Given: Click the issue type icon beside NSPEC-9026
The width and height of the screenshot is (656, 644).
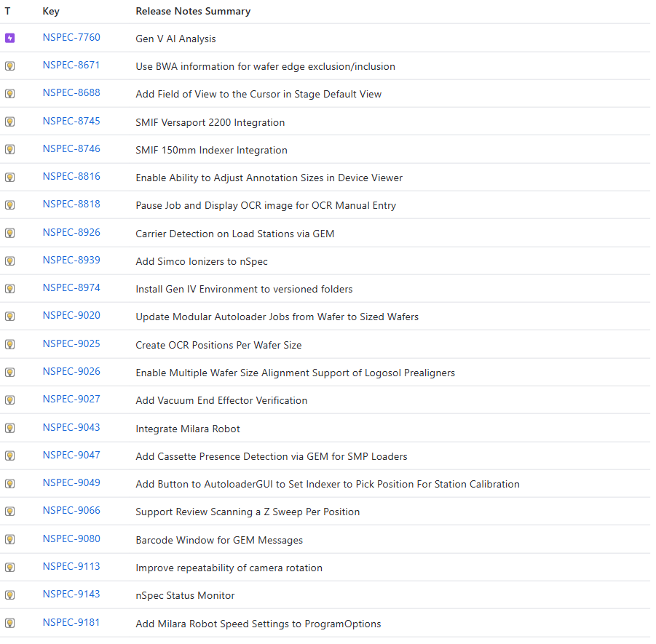Looking at the screenshot, I should coord(9,372).
